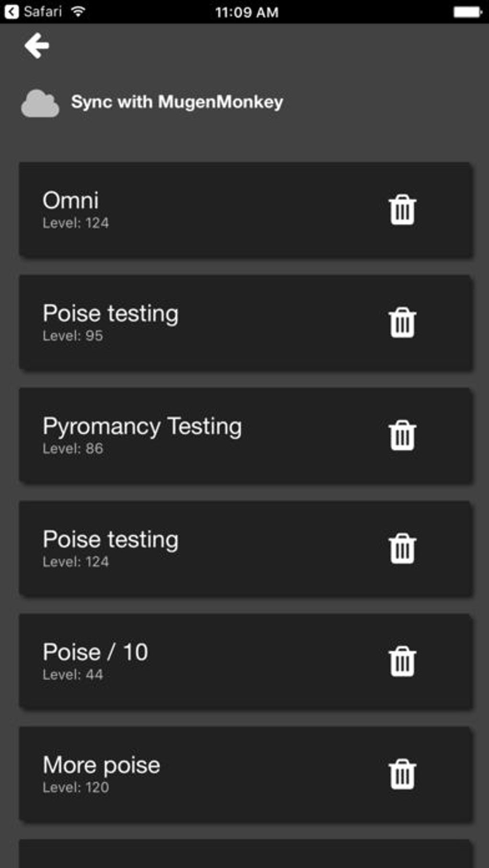Viewport: 489px width, 868px height.
Task: Tap the 11:09 AM clock
Action: click(x=246, y=12)
